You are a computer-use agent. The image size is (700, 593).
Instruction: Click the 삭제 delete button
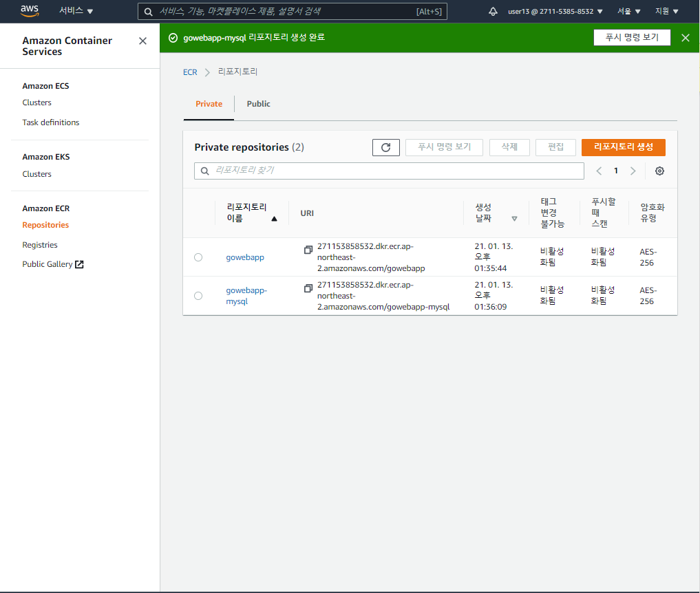pyautogui.click(x=509, y=147)
